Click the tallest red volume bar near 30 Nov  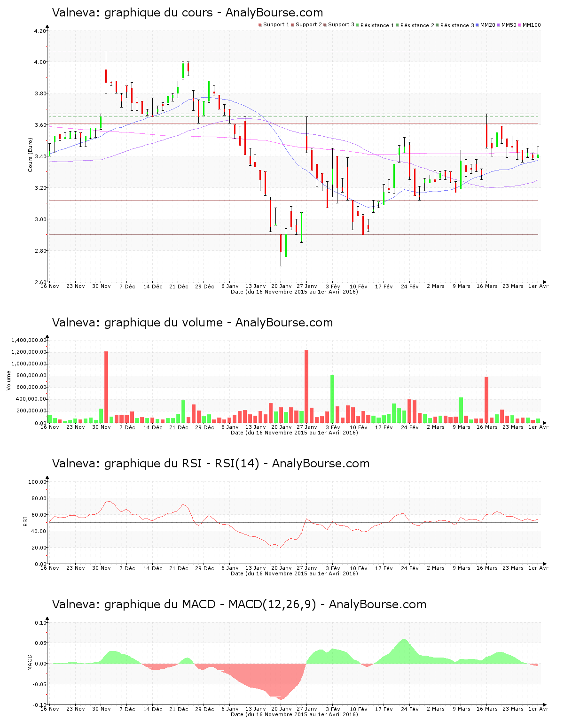106,387
